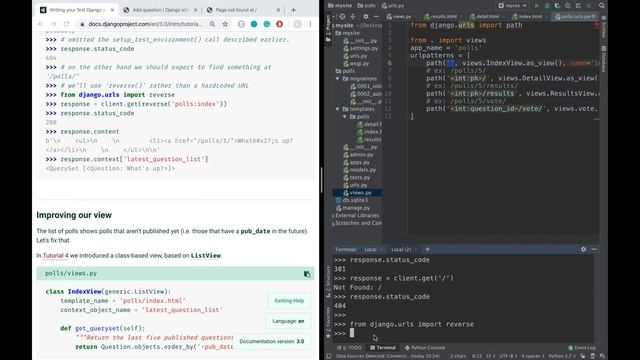This screenshot has width=640, height=360.
Task: Open Terminal panel settings gear
Action: coord(583,249)
